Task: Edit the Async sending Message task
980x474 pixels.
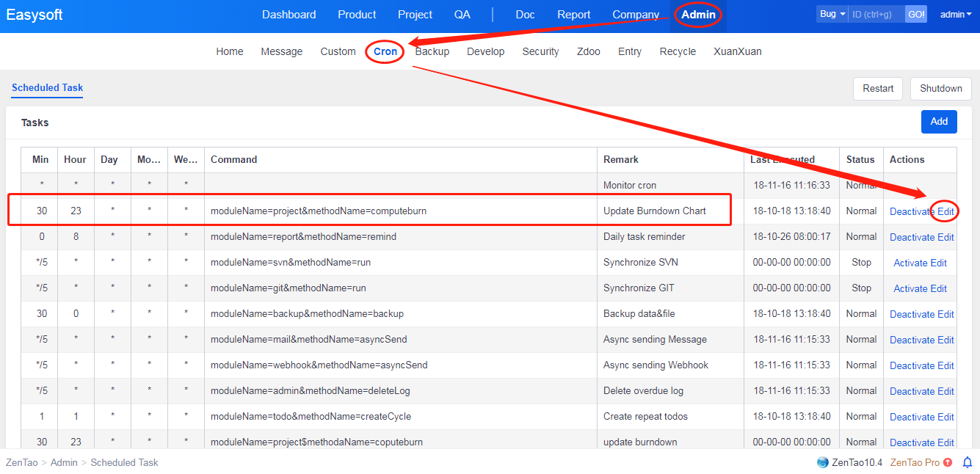Action: point(945,340)
